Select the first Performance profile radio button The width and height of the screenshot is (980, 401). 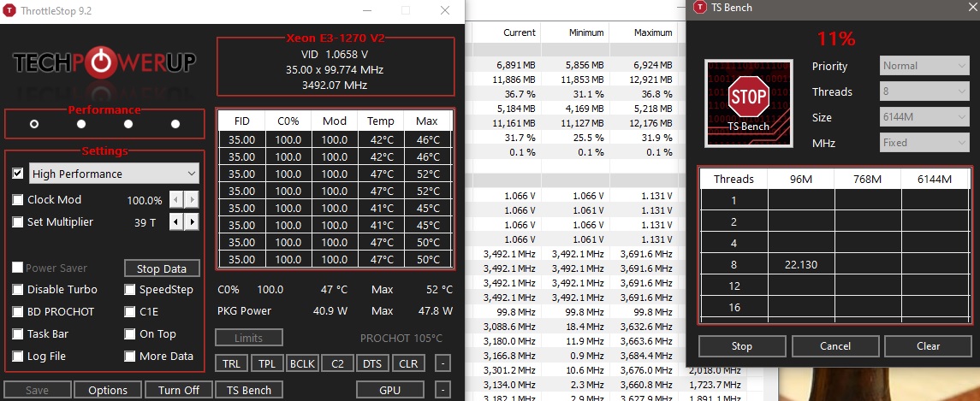(33, 124)
